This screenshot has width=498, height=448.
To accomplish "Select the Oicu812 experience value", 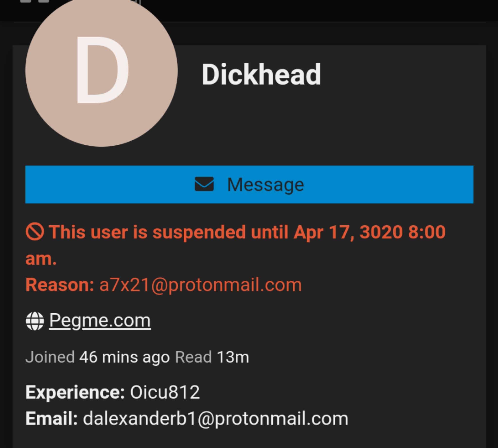I will [x=165, y=392].
